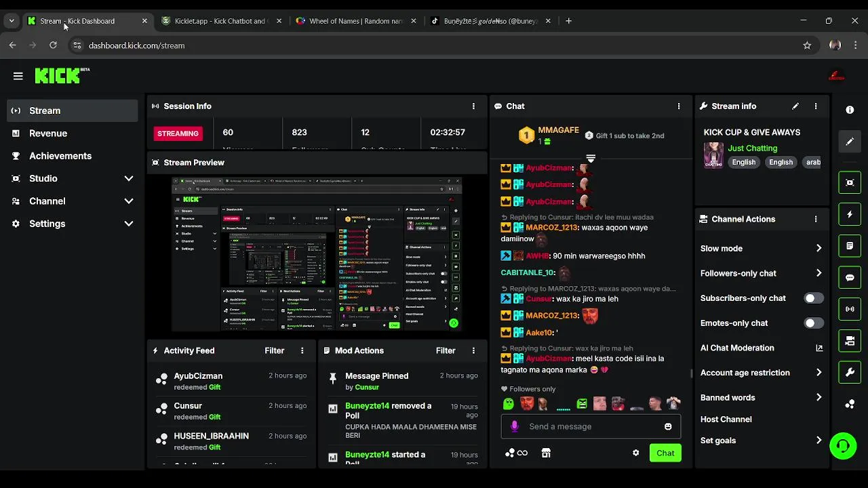
Task: Open Set goals options chevron
Action: [818, 441]
